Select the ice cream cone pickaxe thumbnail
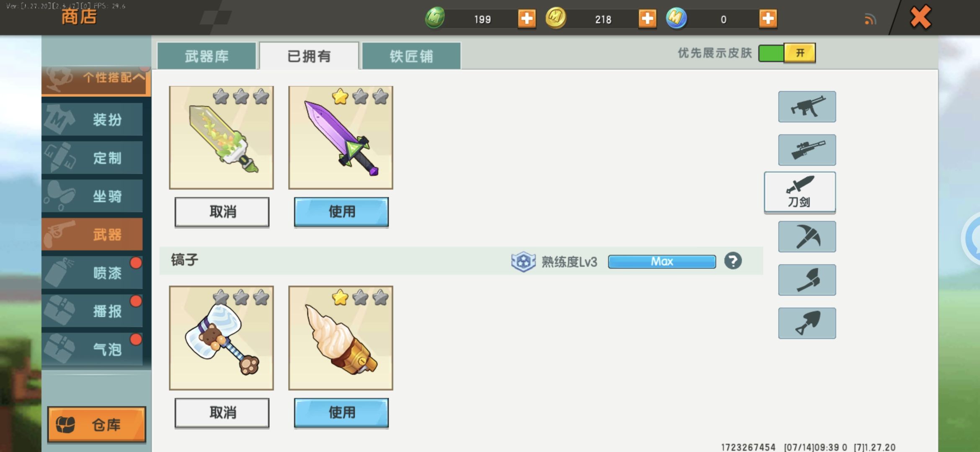 point(341,338)
